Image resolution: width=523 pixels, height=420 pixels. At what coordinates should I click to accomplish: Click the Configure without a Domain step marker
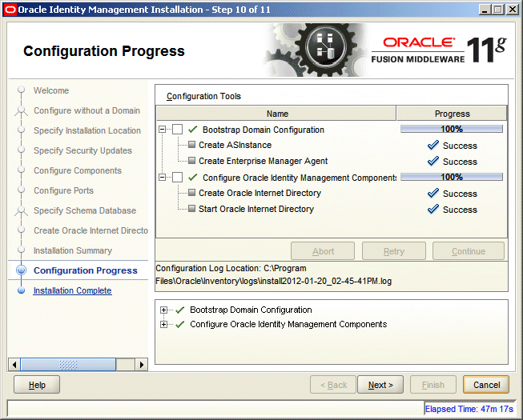22,110
